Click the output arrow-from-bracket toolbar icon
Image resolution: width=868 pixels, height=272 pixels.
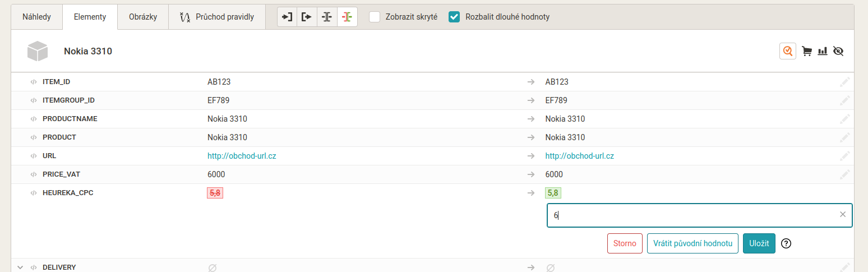[x=307, y=17]
